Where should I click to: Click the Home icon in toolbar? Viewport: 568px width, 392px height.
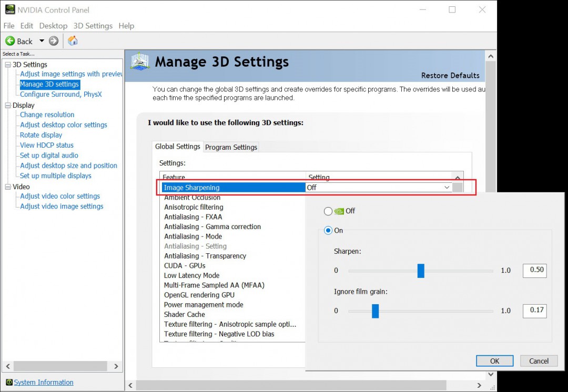(x=73, y=41)
